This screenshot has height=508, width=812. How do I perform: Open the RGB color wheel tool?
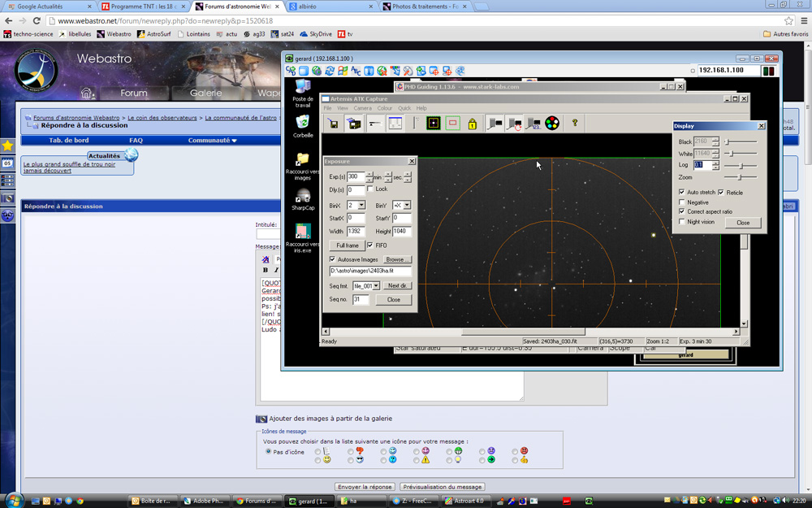coord(552,124)
